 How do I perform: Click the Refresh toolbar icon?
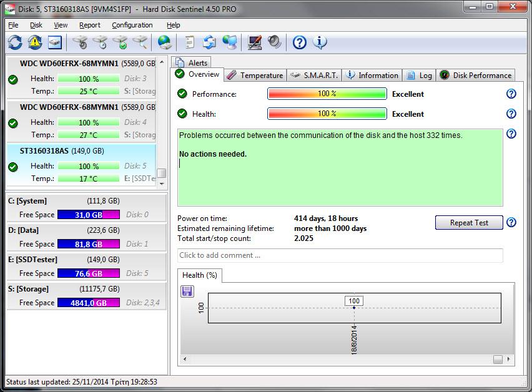(15, 42)
